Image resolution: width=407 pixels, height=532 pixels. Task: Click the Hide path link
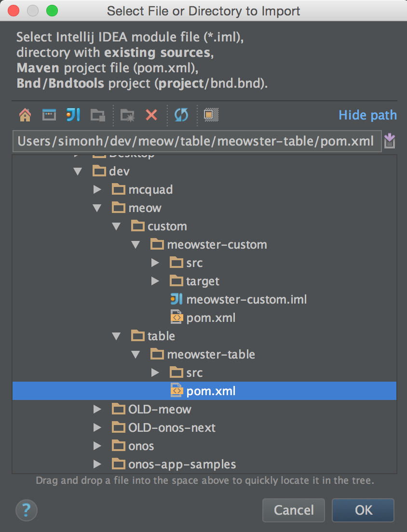click(x=367, y=115)
